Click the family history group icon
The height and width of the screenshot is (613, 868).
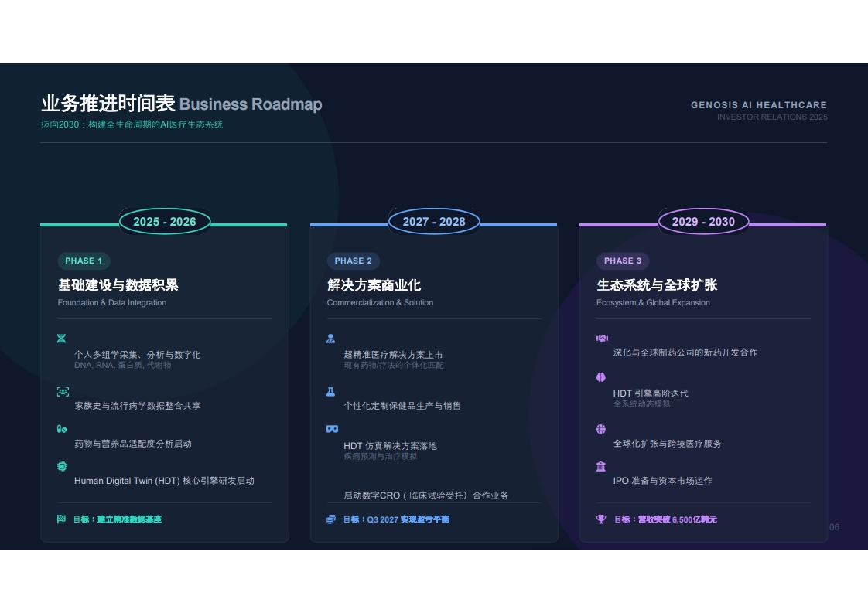(63, 392)
